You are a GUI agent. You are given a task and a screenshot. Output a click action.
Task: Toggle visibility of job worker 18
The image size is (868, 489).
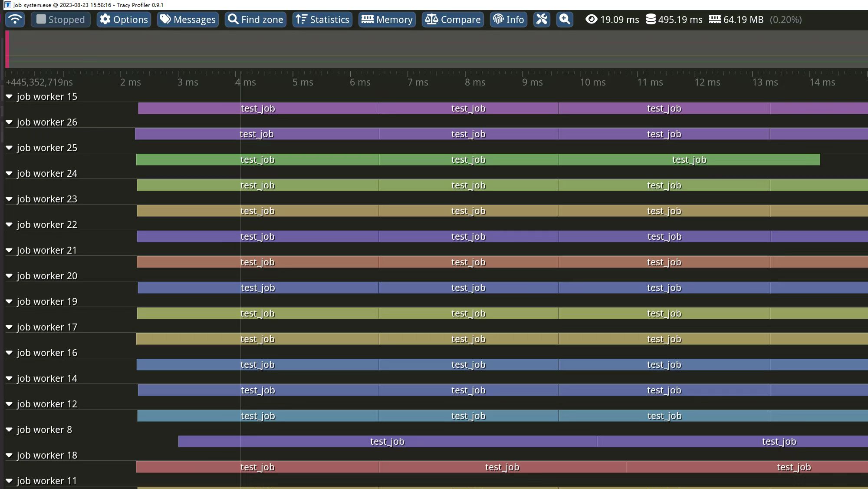coord(10,455)
